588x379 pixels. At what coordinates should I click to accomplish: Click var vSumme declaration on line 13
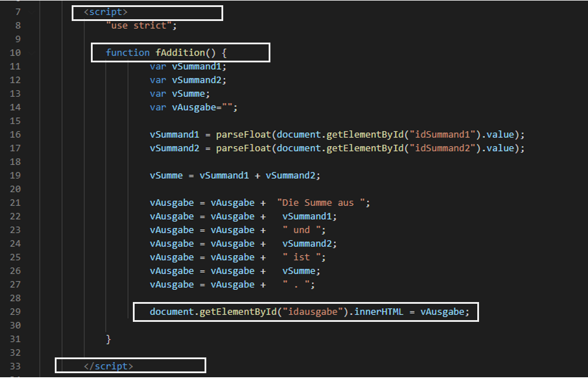click(x=179, y=94)
